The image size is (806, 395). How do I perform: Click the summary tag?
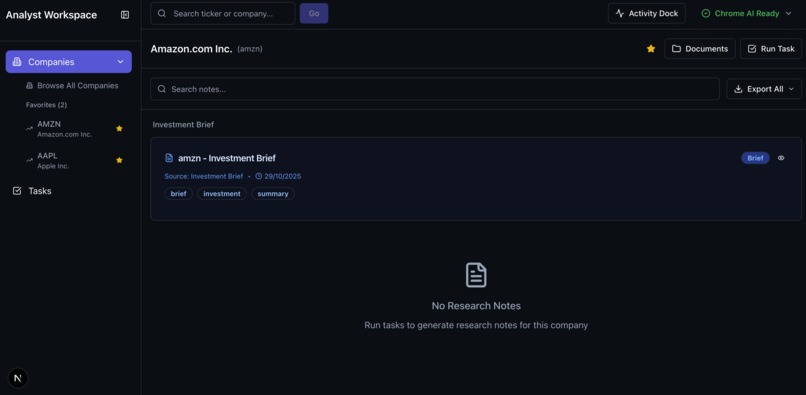coord(273,194)
